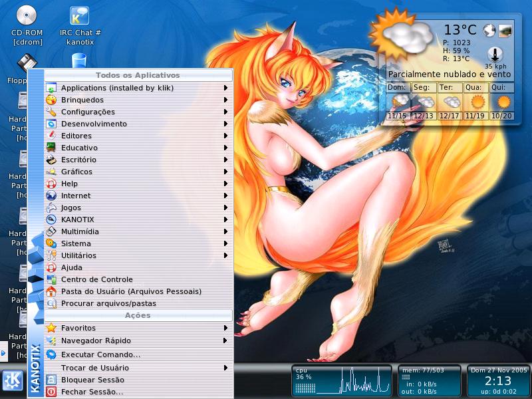Image resolution: width=532 pixels, height=399 pixels.
Task: Open the CD-ROM desktop icon
Action: point(27,26)
